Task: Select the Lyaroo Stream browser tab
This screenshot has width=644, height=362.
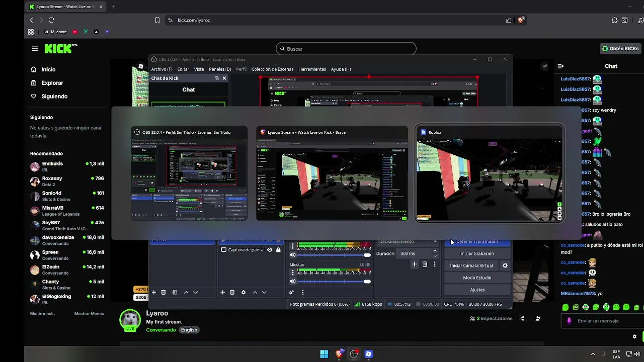Action: point(65,7)
